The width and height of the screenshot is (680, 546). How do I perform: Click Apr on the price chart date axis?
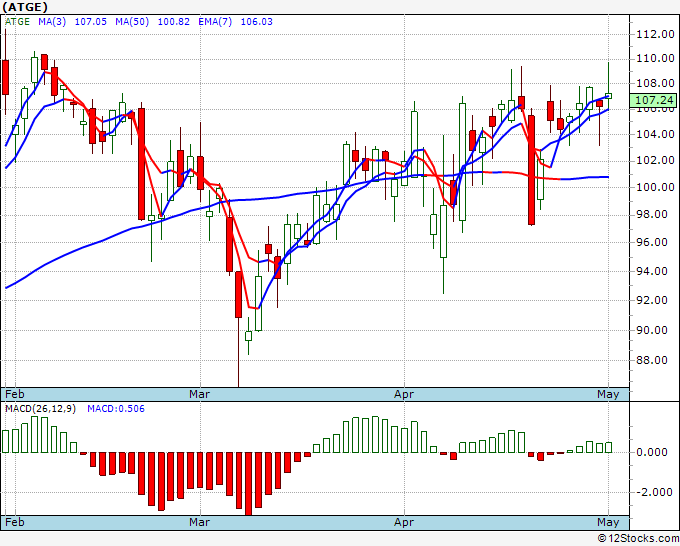(404, 394)
